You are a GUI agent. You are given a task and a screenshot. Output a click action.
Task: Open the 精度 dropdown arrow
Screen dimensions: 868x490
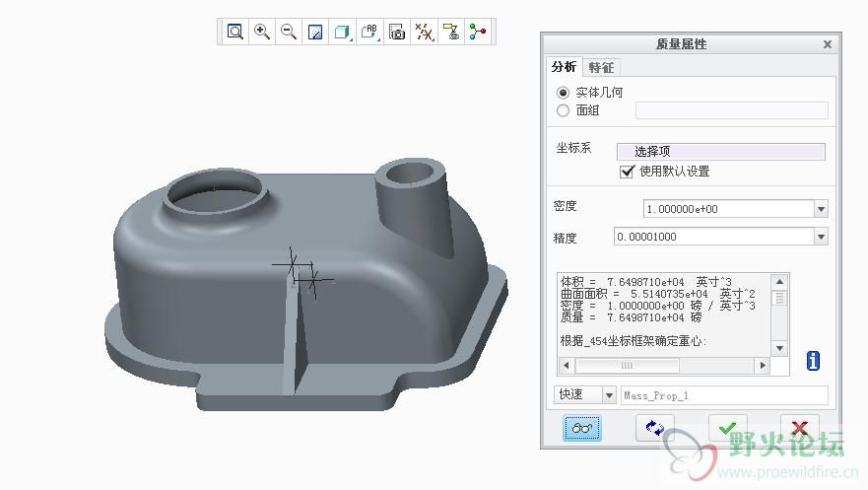click(821, 237)
